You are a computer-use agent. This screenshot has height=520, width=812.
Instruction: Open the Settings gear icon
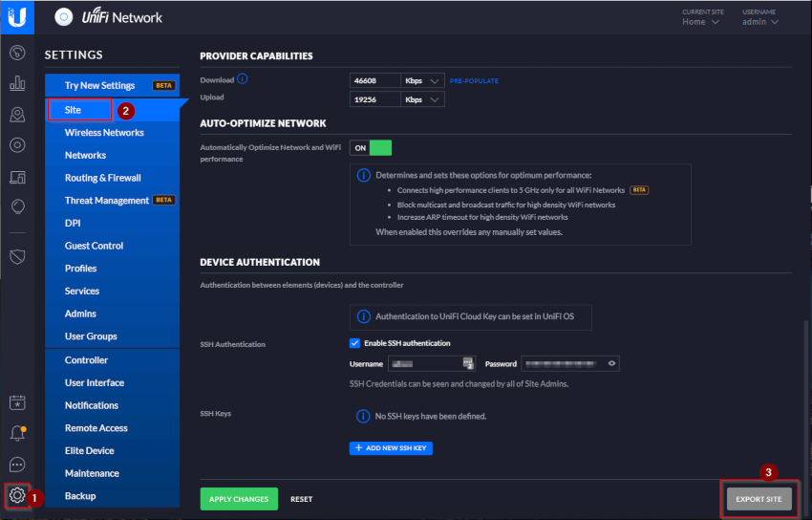[17, 495]
